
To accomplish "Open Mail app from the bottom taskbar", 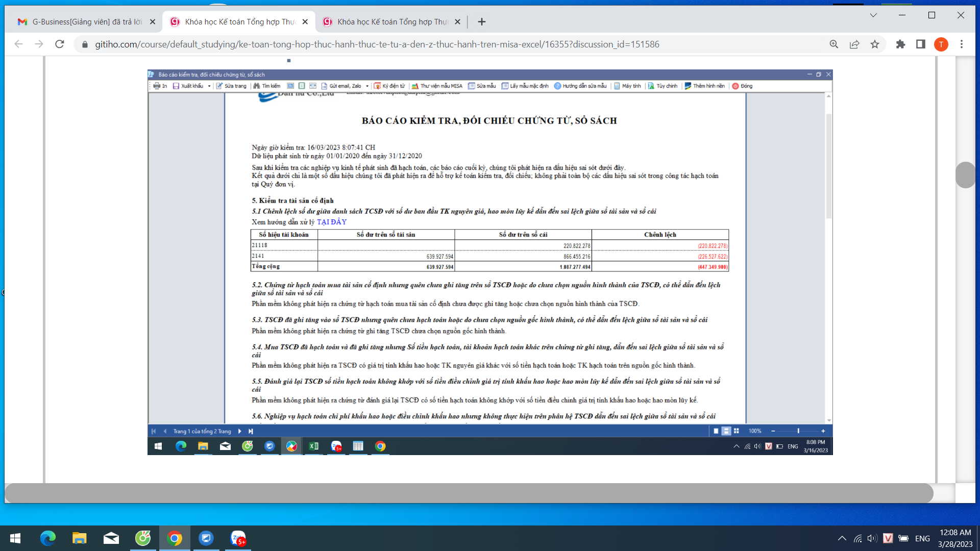I will pos(111,538).
